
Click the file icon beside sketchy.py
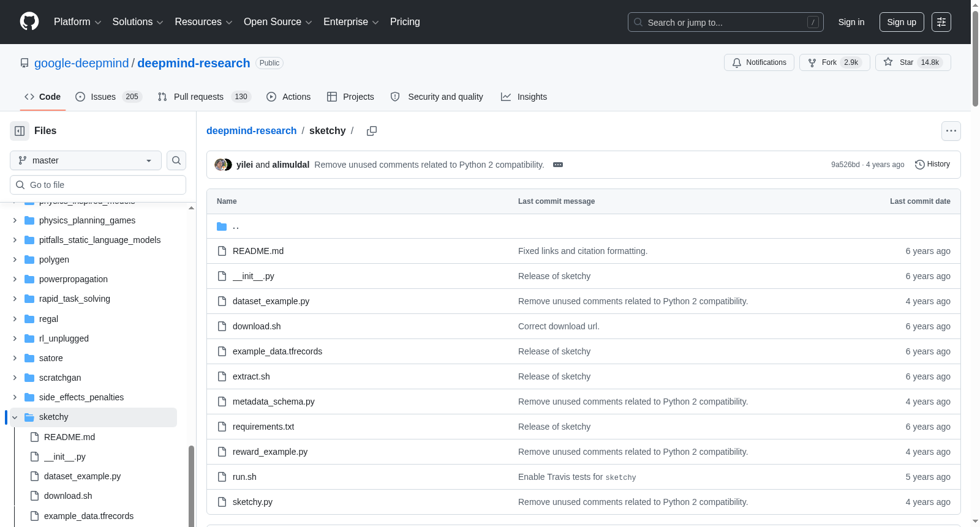[x=222, y=502]
